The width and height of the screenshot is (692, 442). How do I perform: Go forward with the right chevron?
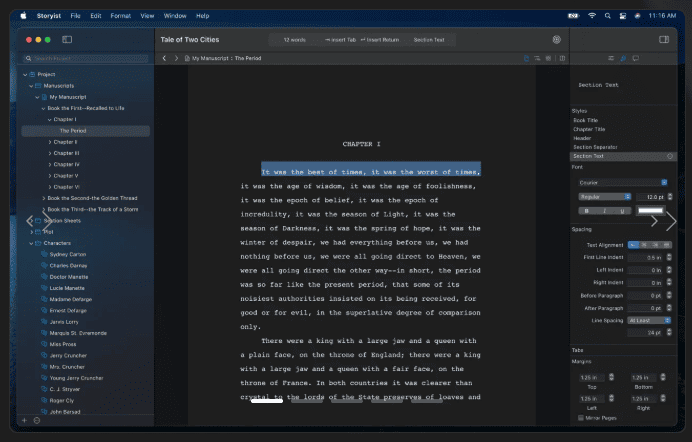pyautogui.click(x=176, y=58)
